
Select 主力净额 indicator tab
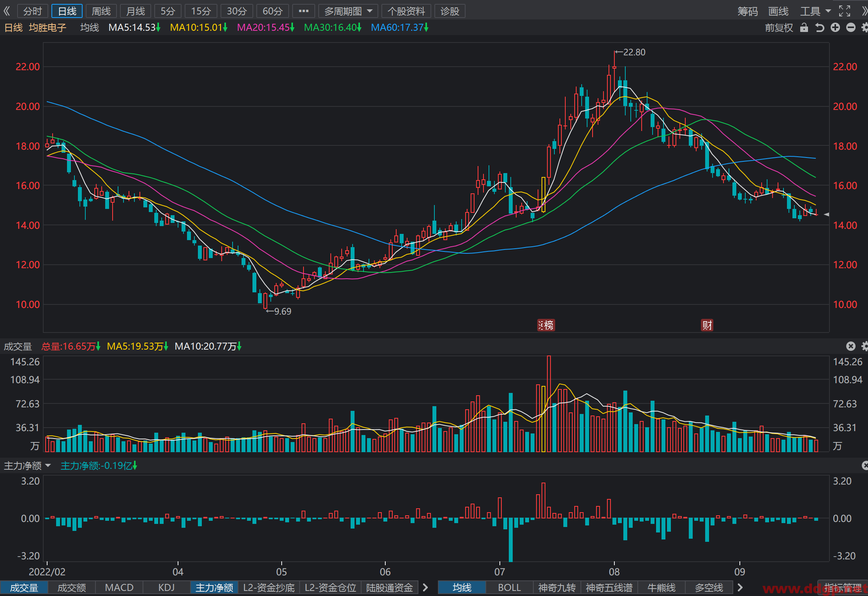[214, 588]
